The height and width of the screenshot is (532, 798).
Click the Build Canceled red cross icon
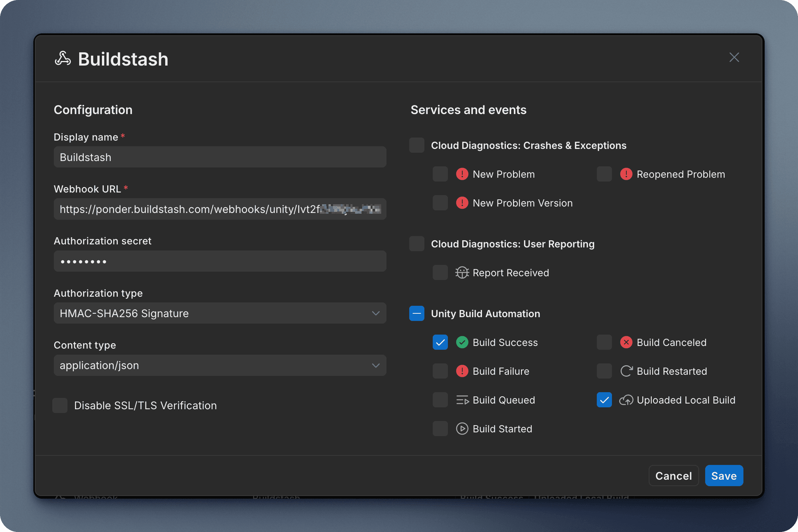coord(626,342)
